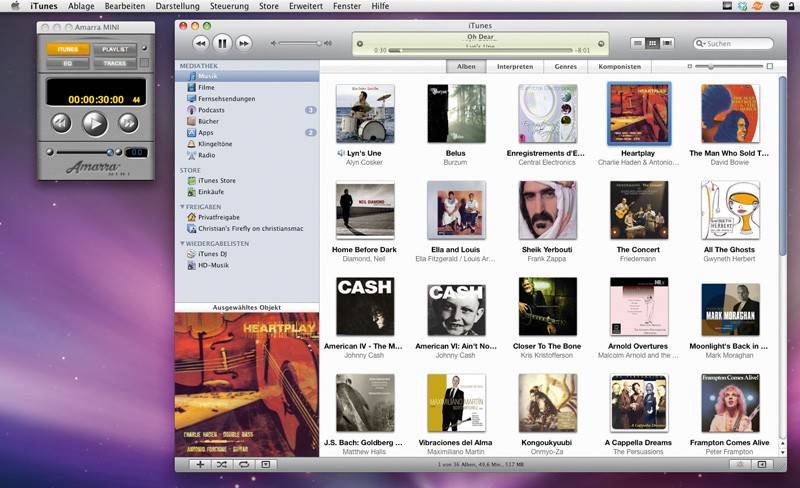Rewind in Amarra MINI

click(61, 123)
